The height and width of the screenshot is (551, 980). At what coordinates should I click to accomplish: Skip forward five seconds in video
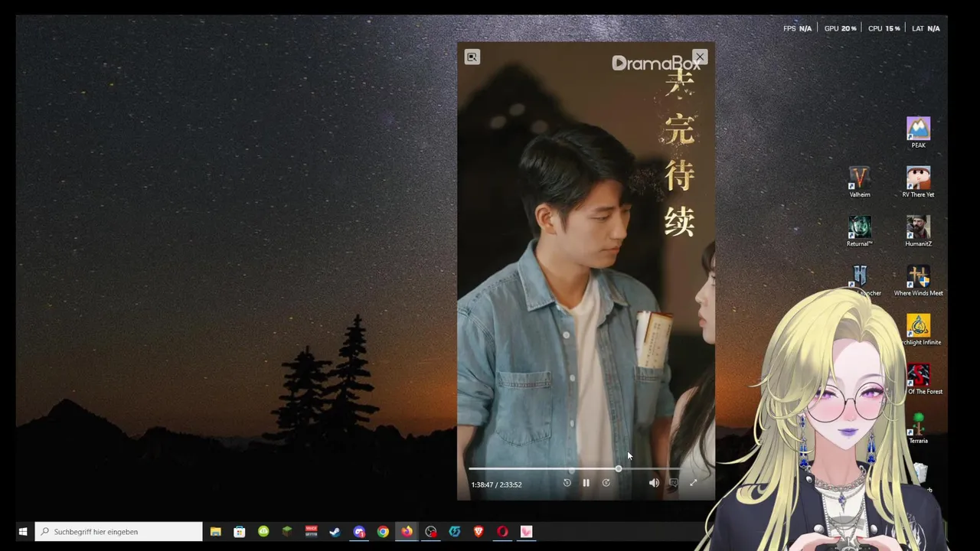[606, 483]
